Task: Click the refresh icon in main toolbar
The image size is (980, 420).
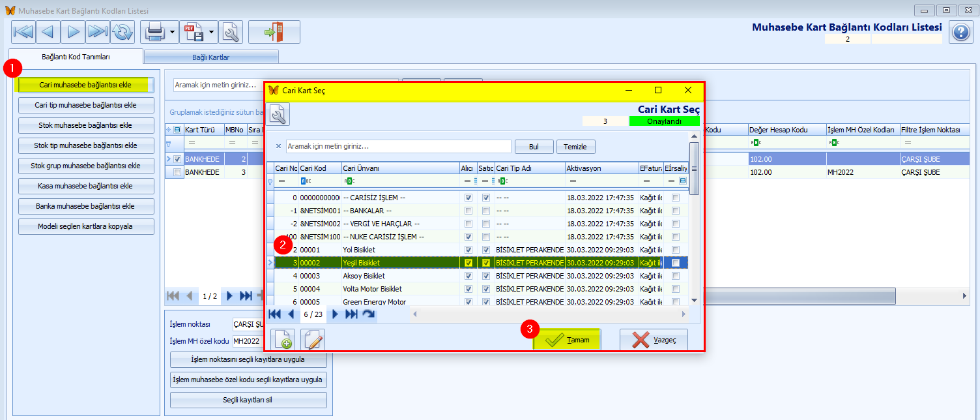Action: click(x=122, y=31)
